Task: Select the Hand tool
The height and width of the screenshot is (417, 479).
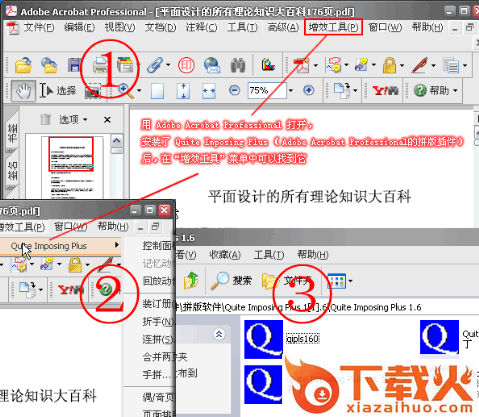Action: [x=23, y=91]
